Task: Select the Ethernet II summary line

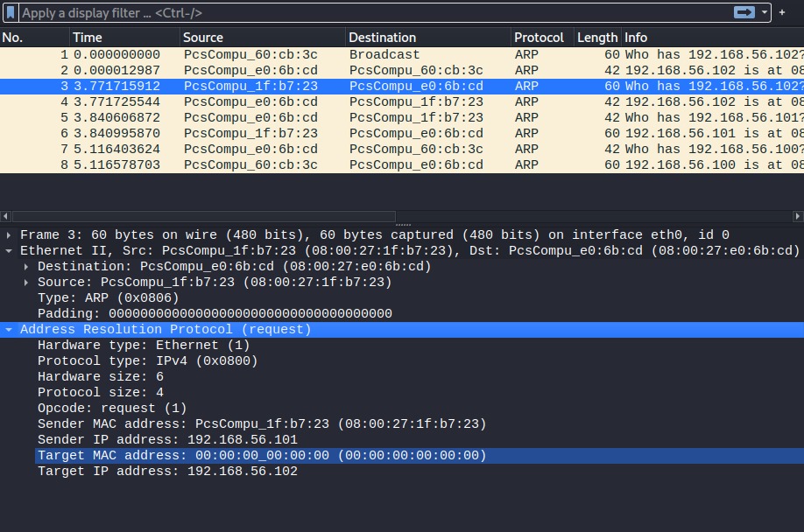Action: tap(402, 251)
